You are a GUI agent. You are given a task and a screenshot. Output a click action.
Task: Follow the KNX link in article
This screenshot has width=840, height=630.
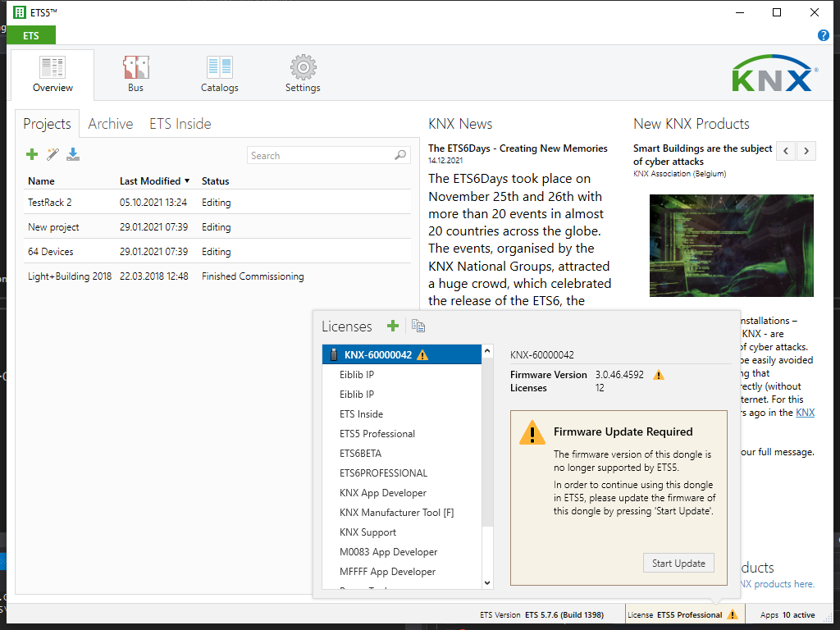[805, 413]
